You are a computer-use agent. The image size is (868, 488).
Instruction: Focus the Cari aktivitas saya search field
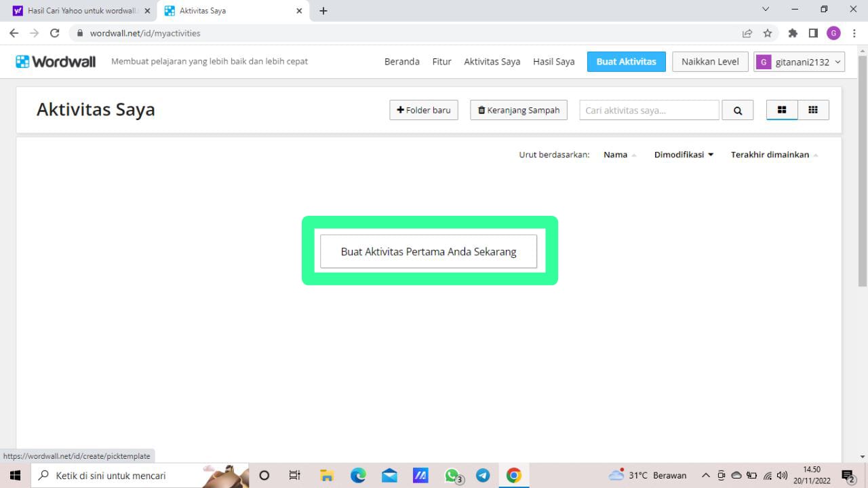(649, 110)
